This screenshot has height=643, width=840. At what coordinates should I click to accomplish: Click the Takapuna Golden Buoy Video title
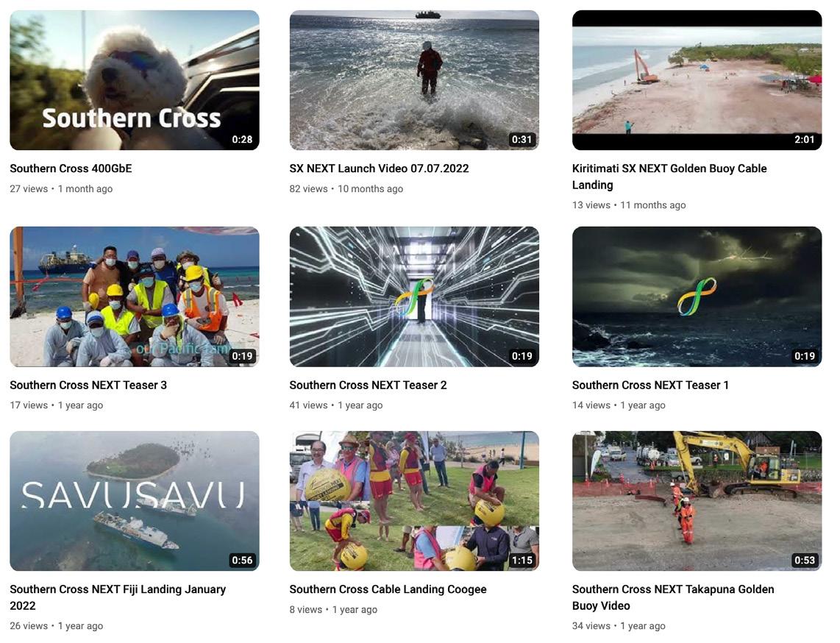tap(673, 597)
